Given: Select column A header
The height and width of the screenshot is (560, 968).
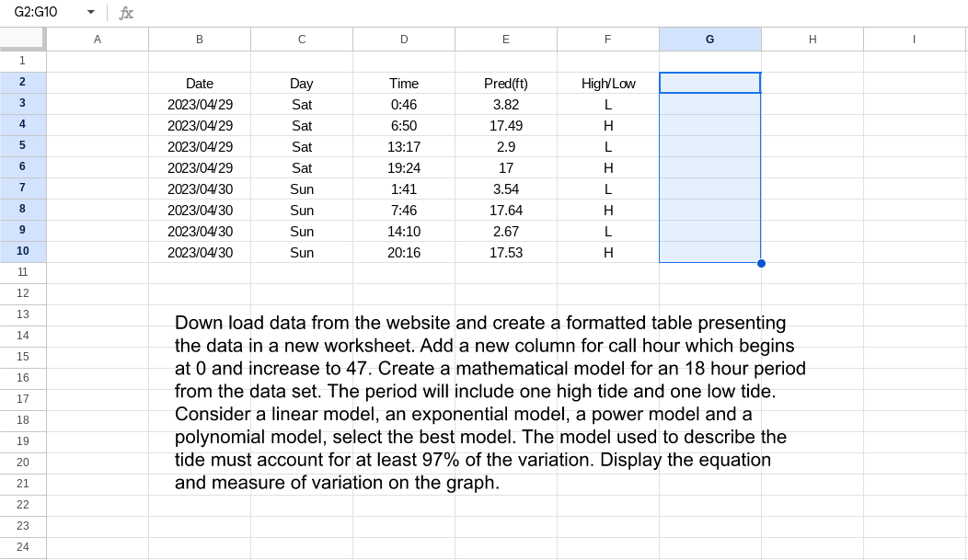Looking at the screenshot, I should coord(97,38).
